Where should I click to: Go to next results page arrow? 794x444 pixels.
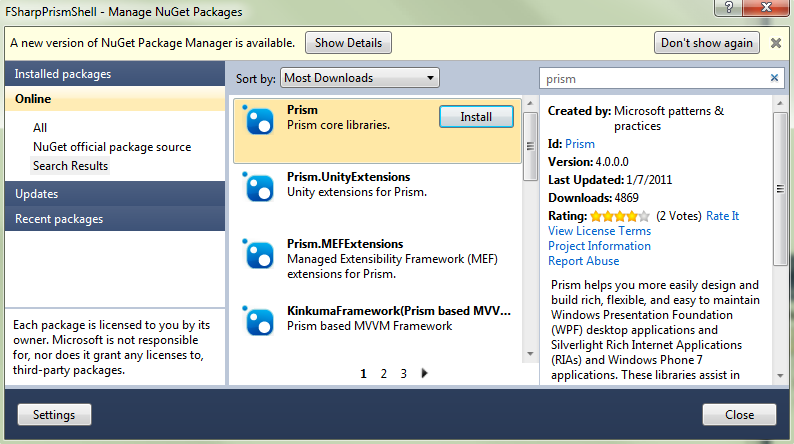tap(424, 373)
